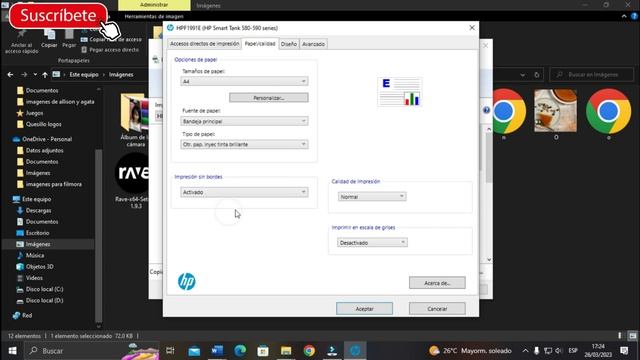
Task: Close the HP Smart Tank dialog
Action: (472, 28)
